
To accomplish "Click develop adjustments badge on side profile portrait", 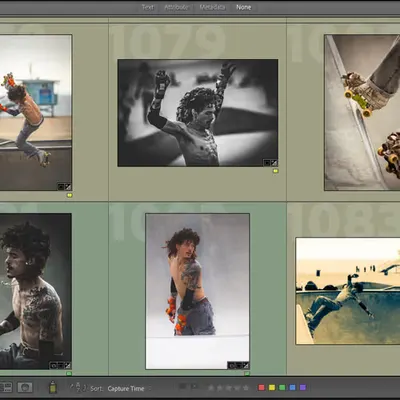I will [x=68, y=365].
